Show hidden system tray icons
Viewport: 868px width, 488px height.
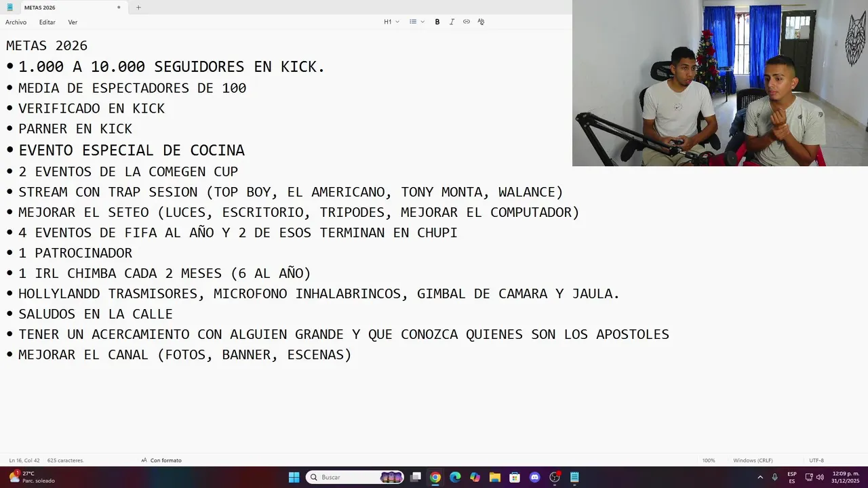760,477
